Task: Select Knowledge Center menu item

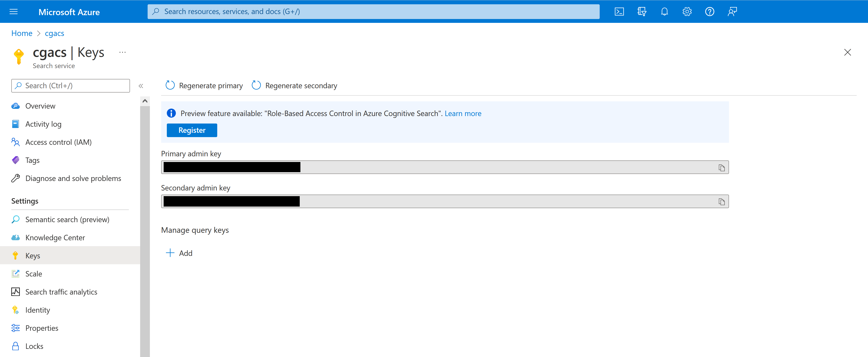Action: point(55,237)
